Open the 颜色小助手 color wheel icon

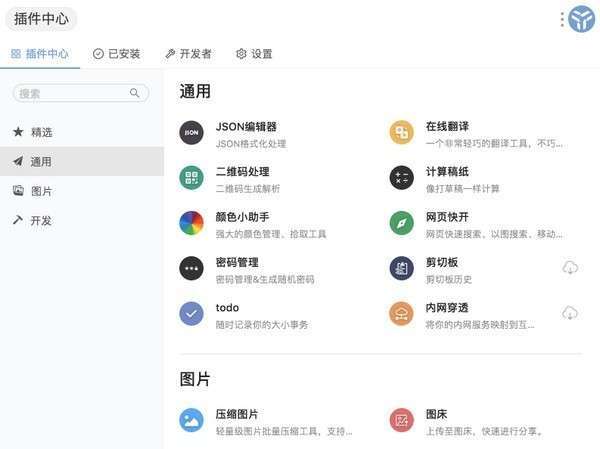pos(191,223)
